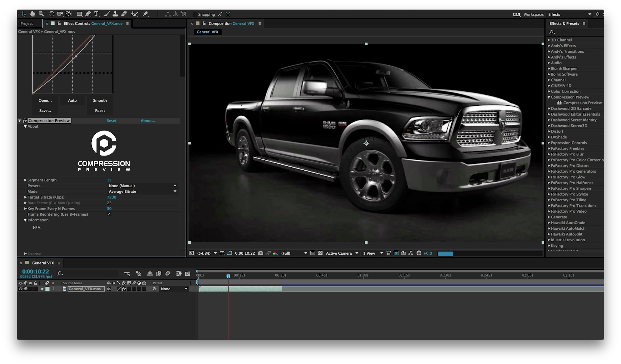
Task: Click the Smooth curves button
Action: click(100, 100)
